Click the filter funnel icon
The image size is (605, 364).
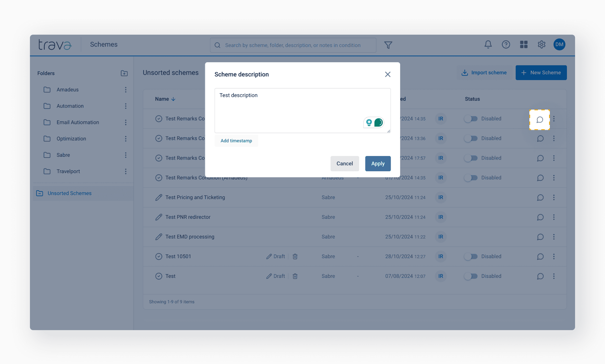[x=388, y=45]
